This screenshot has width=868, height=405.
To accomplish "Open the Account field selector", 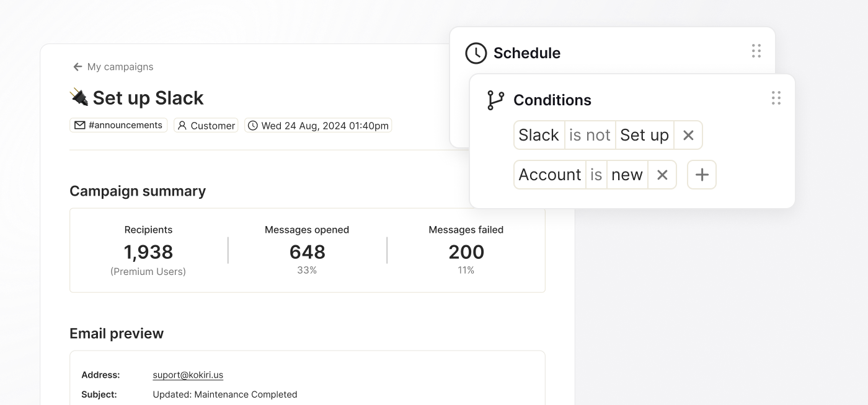I will point(550,175).
